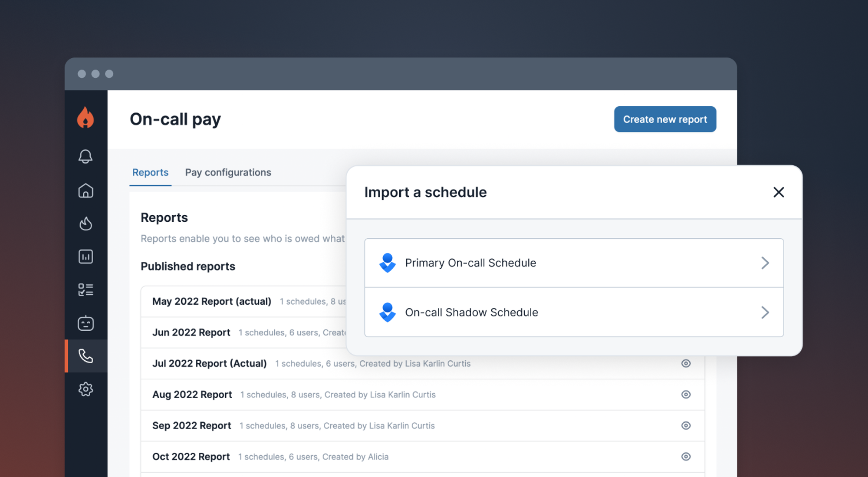Open the checklist follow-ups icon
Viewport: 868px width, 477px height.
point(85,289)
